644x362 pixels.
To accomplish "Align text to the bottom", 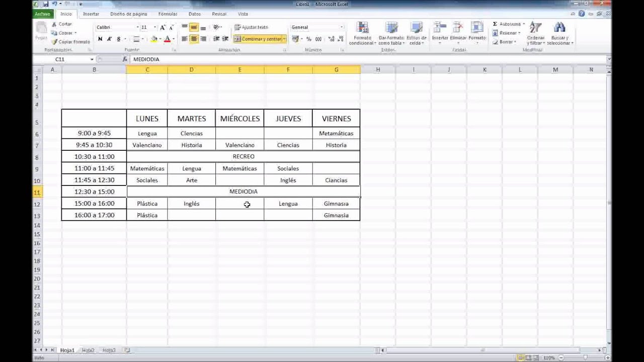I will click(x=203, y=27).
